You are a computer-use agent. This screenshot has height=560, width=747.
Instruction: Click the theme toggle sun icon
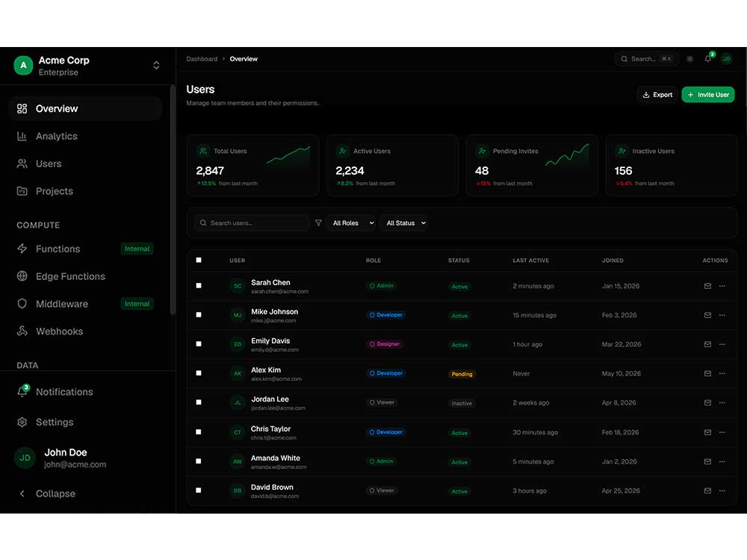tap(689, 59)
